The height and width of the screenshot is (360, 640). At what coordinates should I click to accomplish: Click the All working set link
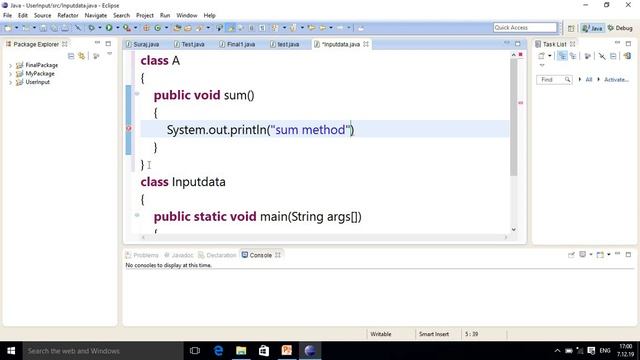point(589,80)
